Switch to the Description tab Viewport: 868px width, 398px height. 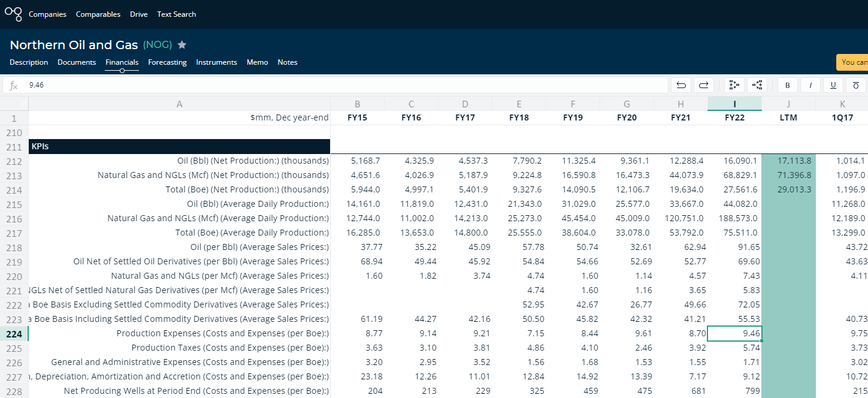29,62
